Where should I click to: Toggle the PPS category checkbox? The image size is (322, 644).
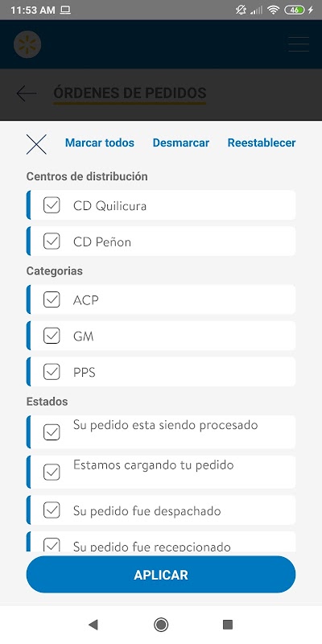(52, 372)
